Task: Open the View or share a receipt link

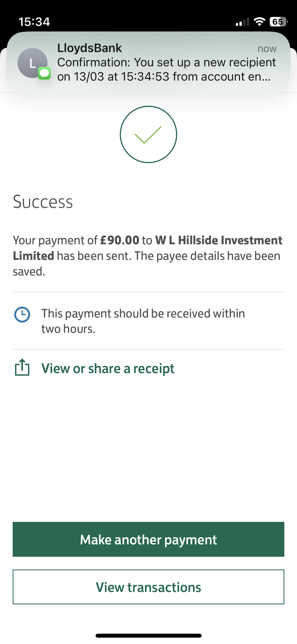Action: [x=108, y=369]
